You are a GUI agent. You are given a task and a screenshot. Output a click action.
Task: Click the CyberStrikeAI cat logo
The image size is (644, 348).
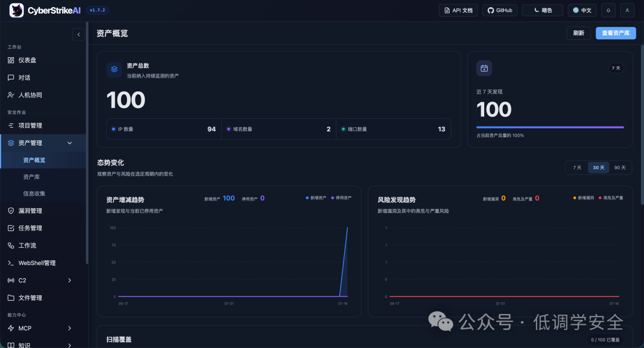[x=17, y=10]
